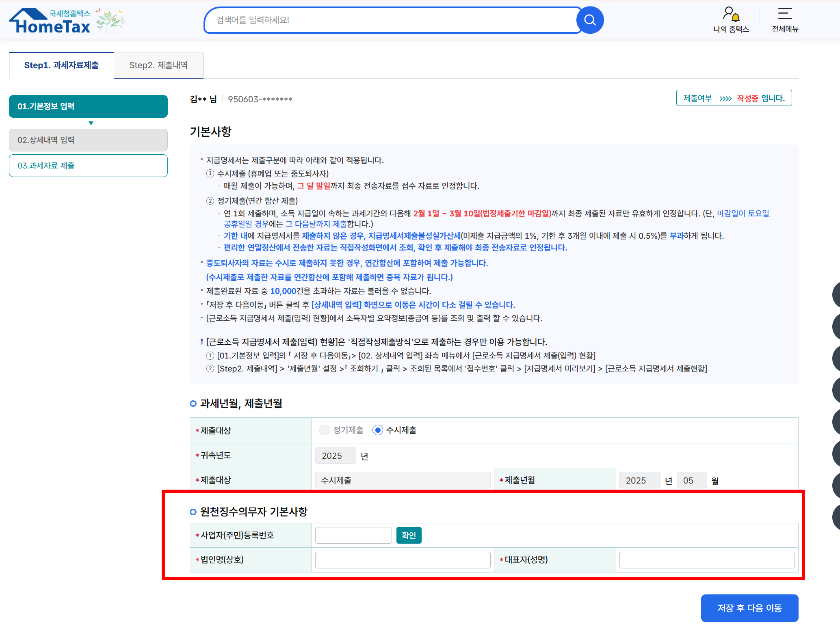
Task: Click the 사업자(주민)등록번호 input field
Action: pos(353,535)
